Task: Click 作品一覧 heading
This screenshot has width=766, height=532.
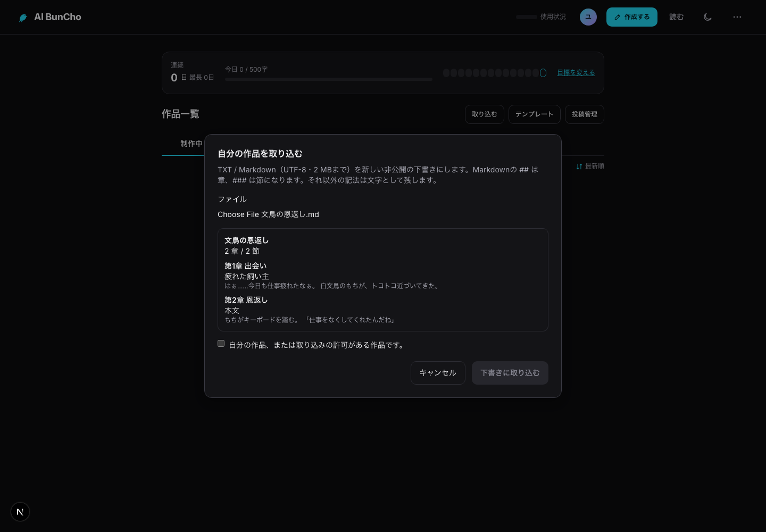Action: point(180,114)
